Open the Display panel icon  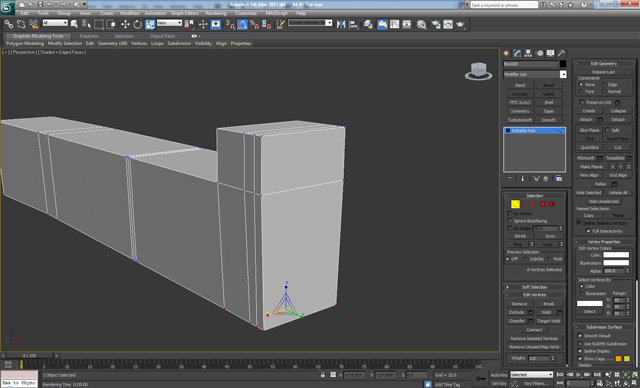click(x=551, y=53)
